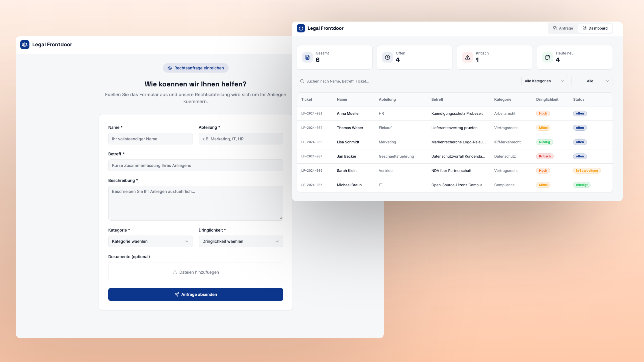The image size is (644, 362).
Task: Open the Kategorie waehlen dropdown
Action: click(x=150, y=241)
